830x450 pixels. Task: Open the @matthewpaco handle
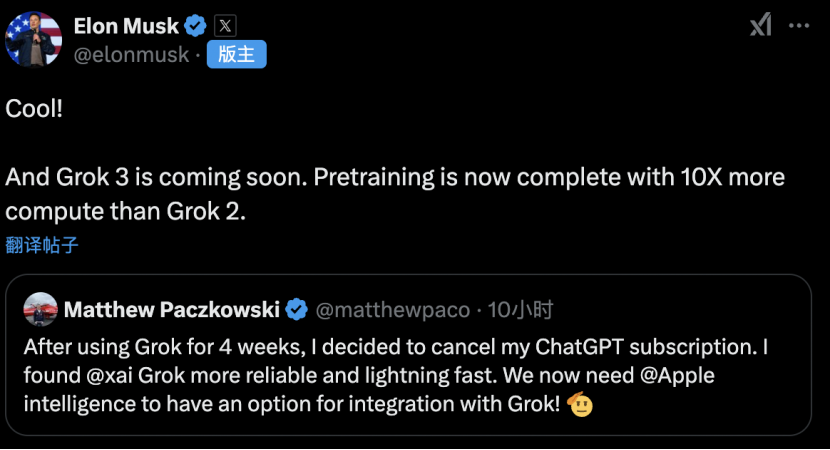click(x=392, y=310)
